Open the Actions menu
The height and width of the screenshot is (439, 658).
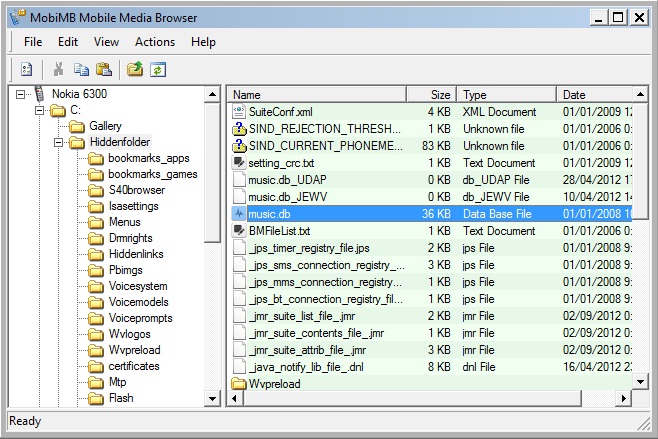point(155,42)
